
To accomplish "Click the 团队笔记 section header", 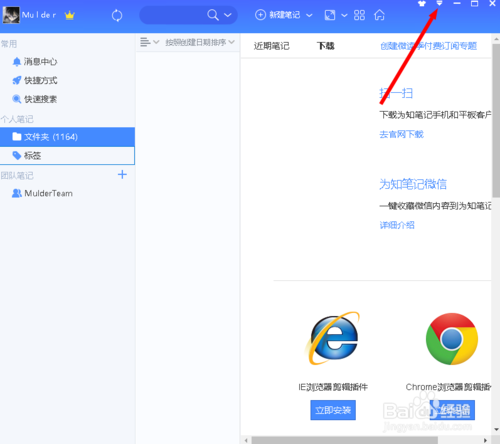I will pos(17,175).
